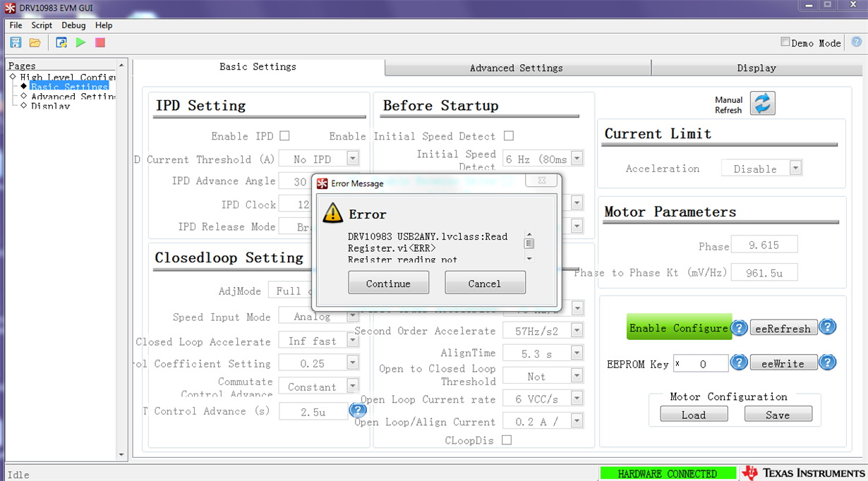Toggle the CLoopDis checkbox
The height and width of the screenshot is (481, 868).
(507, 440)
